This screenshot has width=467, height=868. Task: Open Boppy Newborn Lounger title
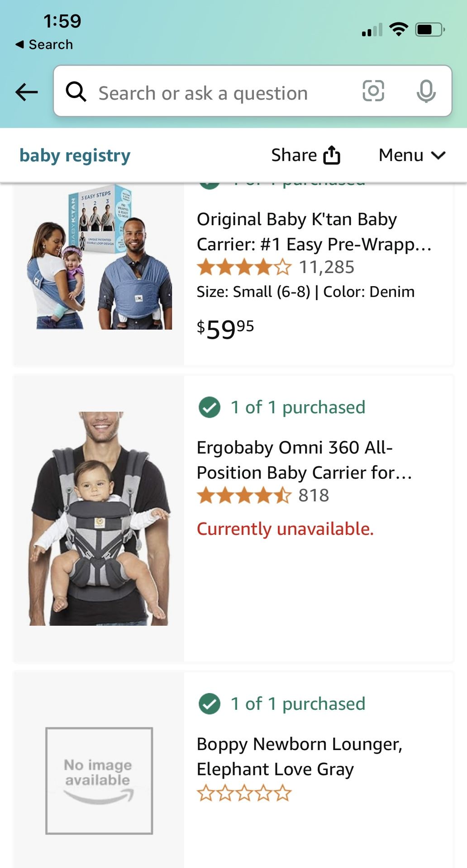(x=299, y=756)
